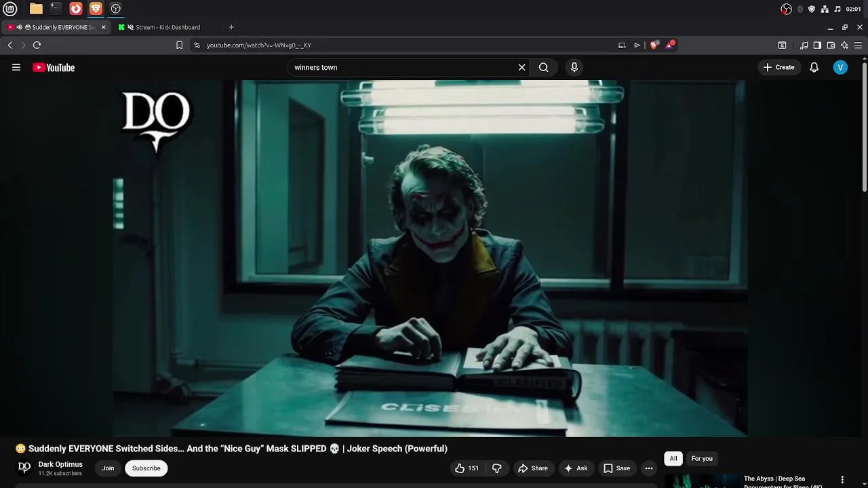Open account avatar menu
Image resolution: width=868 pixels, height=488 pixels.
[x=840, y=67]
